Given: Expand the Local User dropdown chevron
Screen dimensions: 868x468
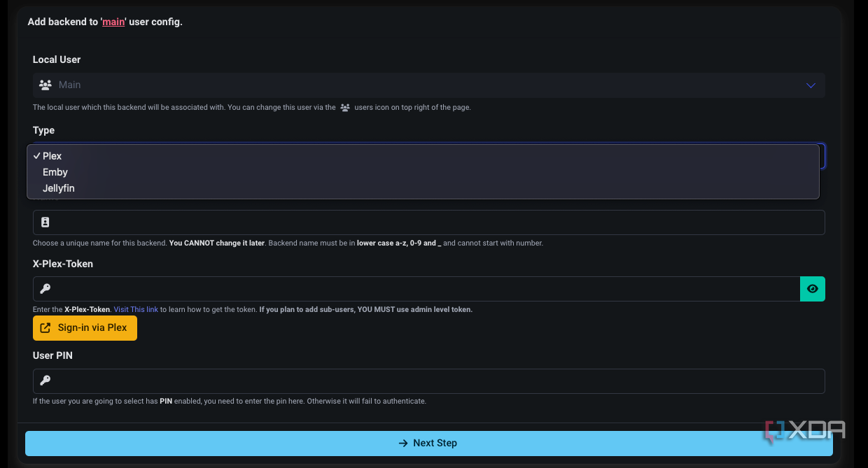Looking at the screenshot, I should [811, 85].
